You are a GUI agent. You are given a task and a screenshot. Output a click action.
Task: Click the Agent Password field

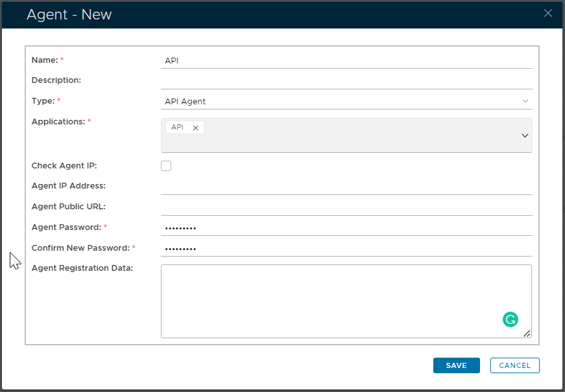click(x=346, y=227)
